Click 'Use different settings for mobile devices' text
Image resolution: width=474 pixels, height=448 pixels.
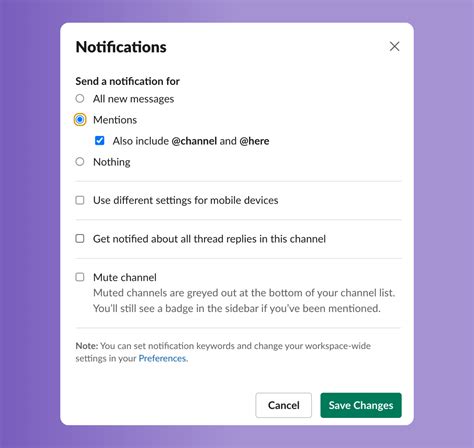[186, 200]
